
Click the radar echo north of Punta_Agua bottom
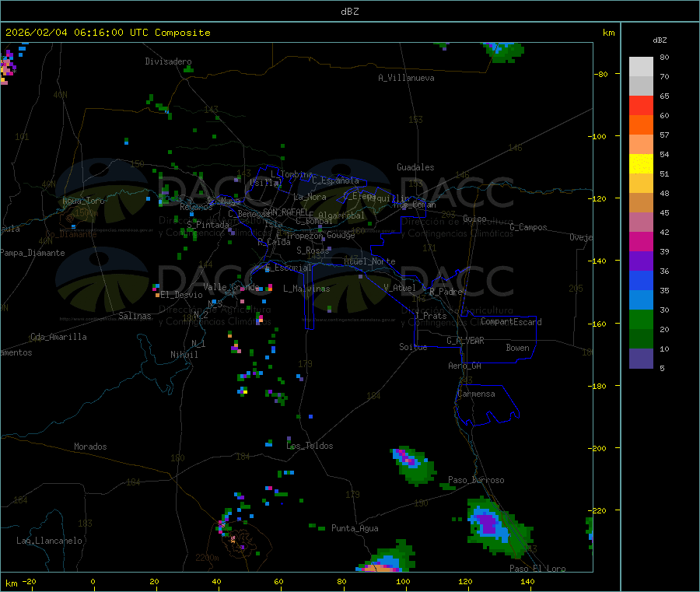pyautogui.click(x=387, y=558)
